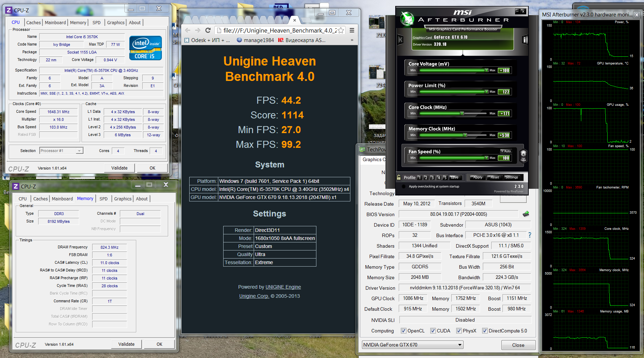The width and height of the screenshot is (644, 358).
Task: Open the Chrome main menu
Action: (352, 30)
